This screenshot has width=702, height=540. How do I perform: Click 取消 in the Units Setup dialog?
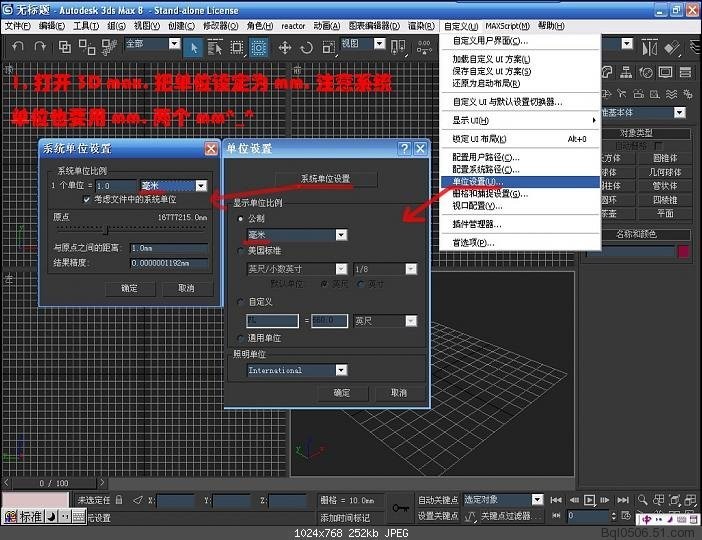pyautogui.click(x=398, y=393)
